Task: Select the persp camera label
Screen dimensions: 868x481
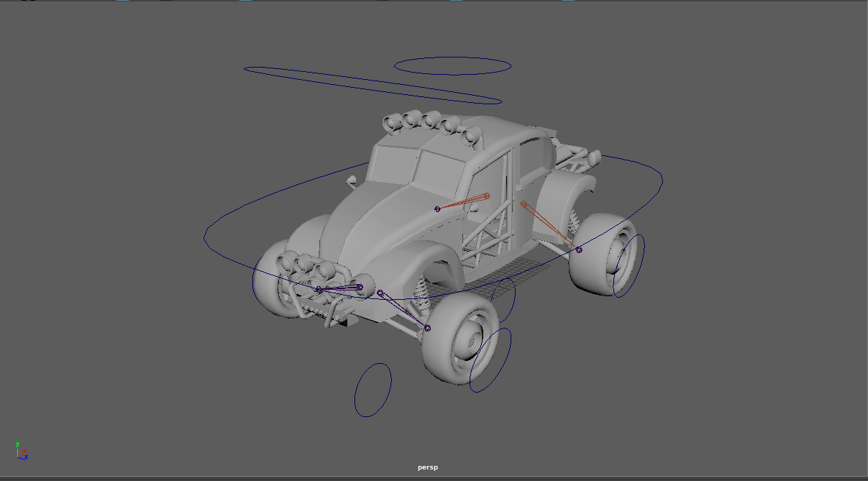Action: pyautogui.click(x=428, y=467)
